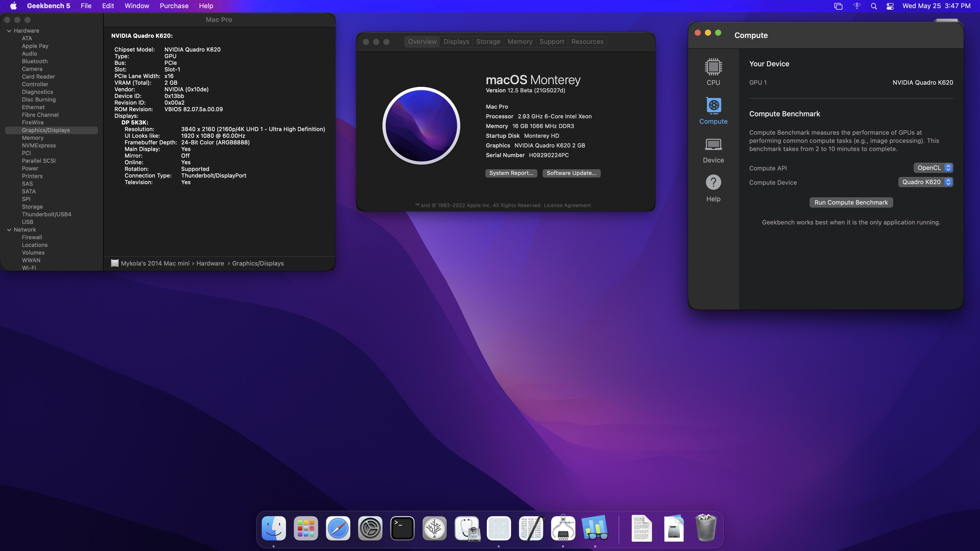Image resolution: width=980 pixels, height=551 pixels.
Task: Close the Geekbench Compute window
Action: coord(697,33)
